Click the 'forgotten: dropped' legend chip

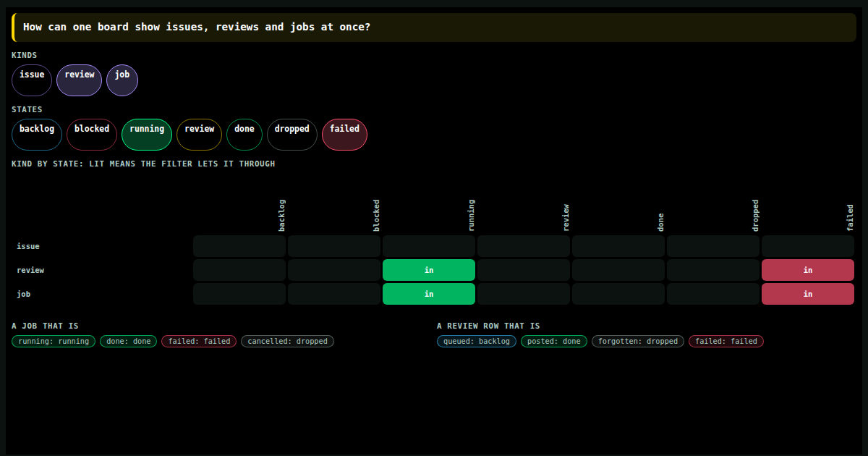[x=638, y=341]
